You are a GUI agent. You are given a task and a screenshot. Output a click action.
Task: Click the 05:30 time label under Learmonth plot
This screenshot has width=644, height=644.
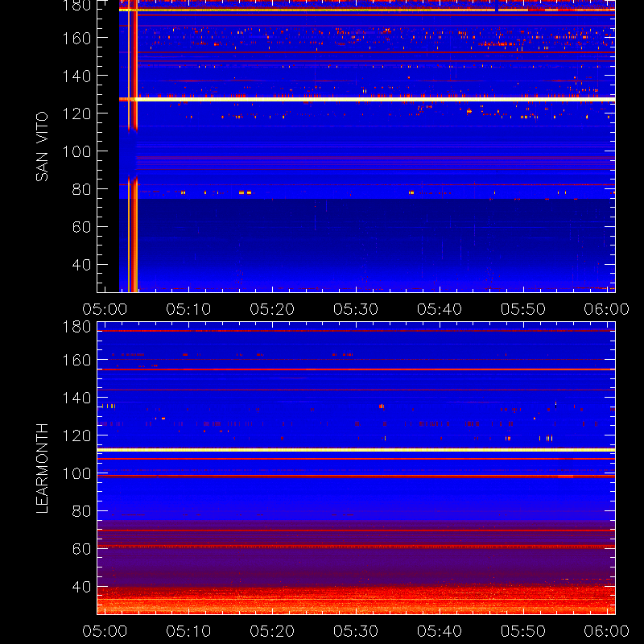356,631
